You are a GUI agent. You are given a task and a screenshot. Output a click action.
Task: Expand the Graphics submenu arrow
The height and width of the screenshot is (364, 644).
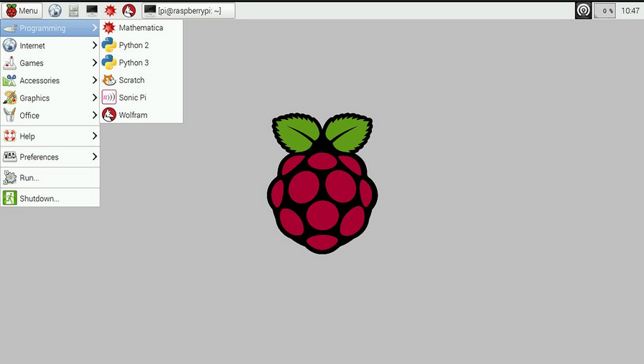pos(95,98)
